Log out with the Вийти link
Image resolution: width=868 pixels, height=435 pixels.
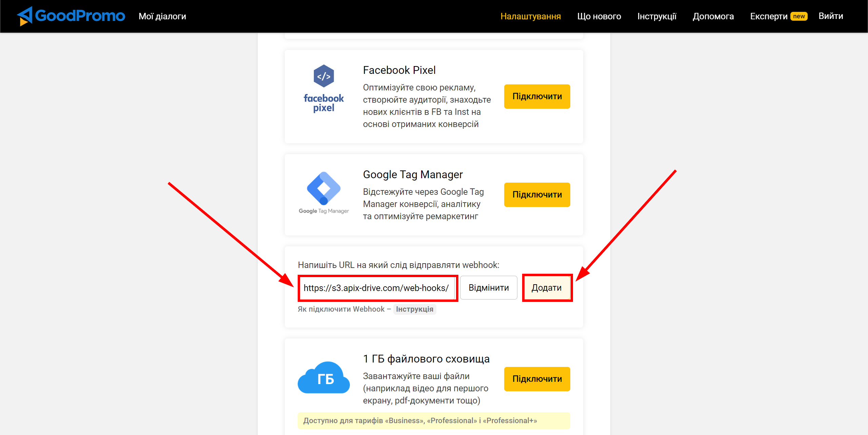831,16
